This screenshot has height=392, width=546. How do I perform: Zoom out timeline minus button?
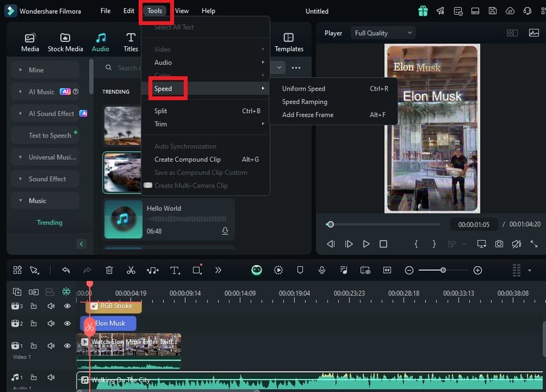[409, 270]
